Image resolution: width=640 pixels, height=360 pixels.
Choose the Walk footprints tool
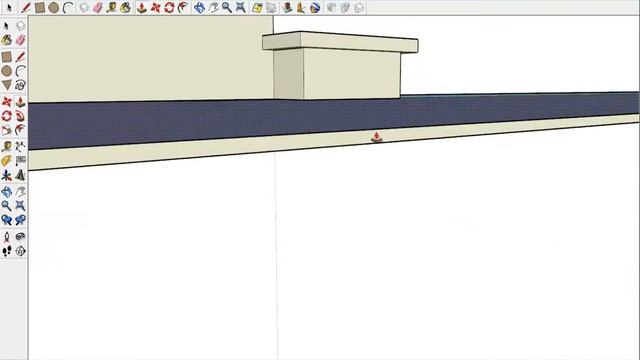tap(6, 251)
